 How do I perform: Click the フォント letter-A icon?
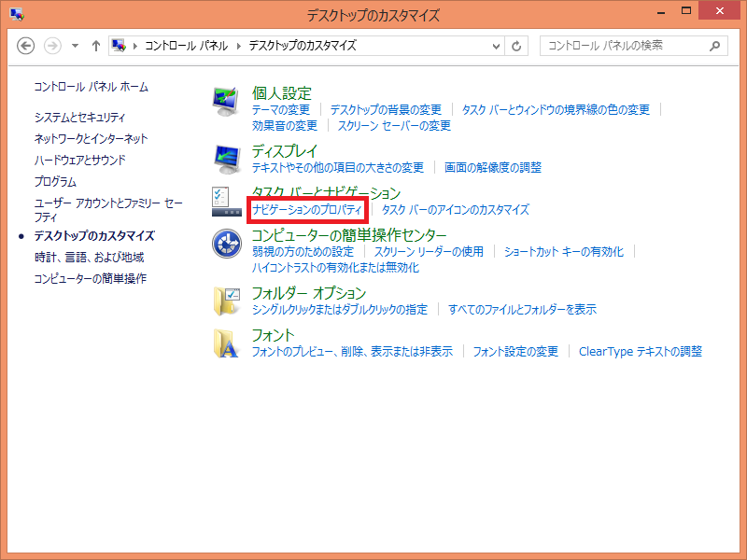pyautogui.click(x=224, y=344)
